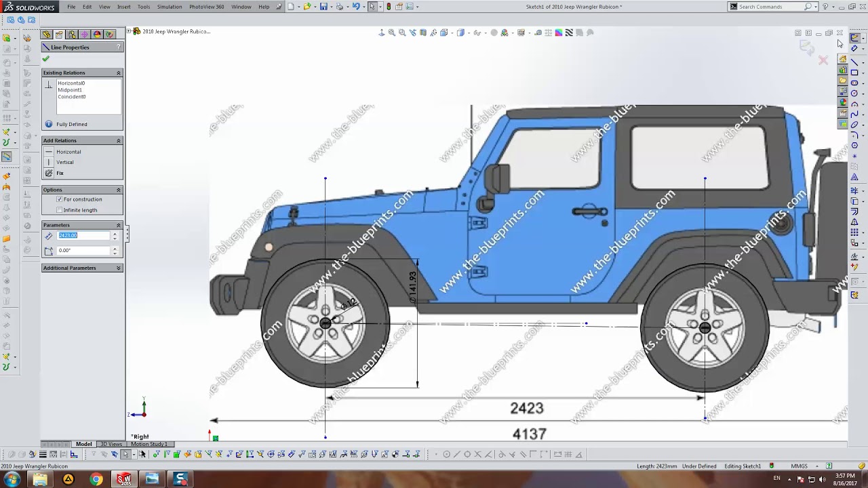Open the Edit menu
Screen dimensions: 868x488
pos(87,7)
